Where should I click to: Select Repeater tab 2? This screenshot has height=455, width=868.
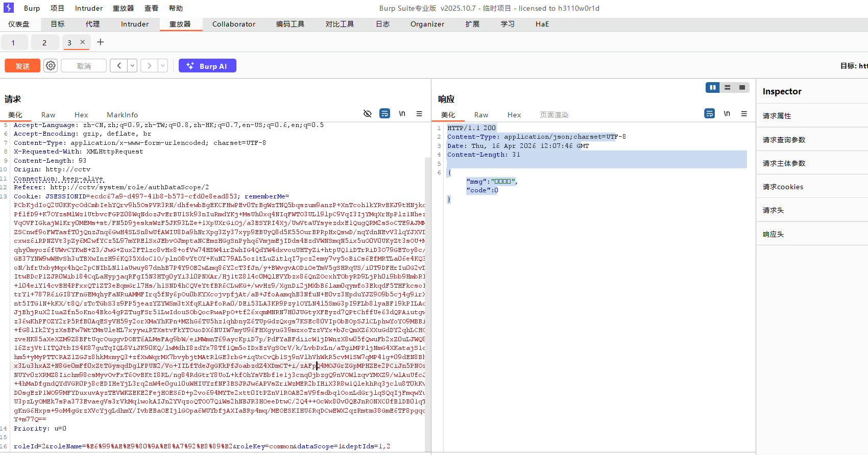coord(44,42)
